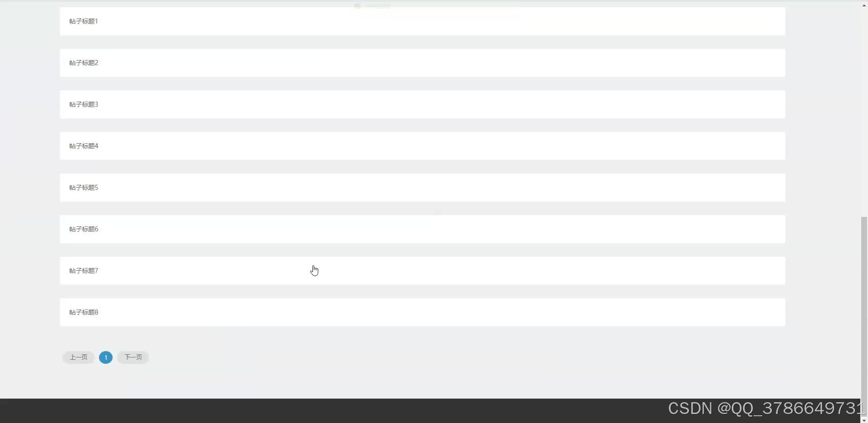Open the post titled 帖子标题6
This screenshot has height=423, width=868.
point(422,229)
